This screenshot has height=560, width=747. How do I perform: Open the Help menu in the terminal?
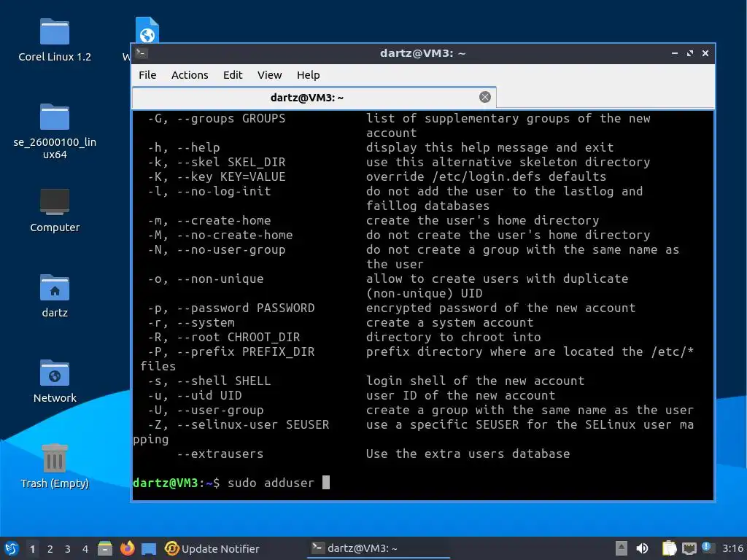[308, 75]
